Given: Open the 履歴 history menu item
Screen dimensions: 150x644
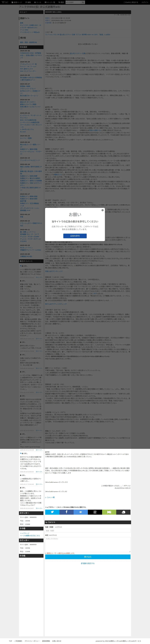Looking at the screenshot, I should click(61, 2).
